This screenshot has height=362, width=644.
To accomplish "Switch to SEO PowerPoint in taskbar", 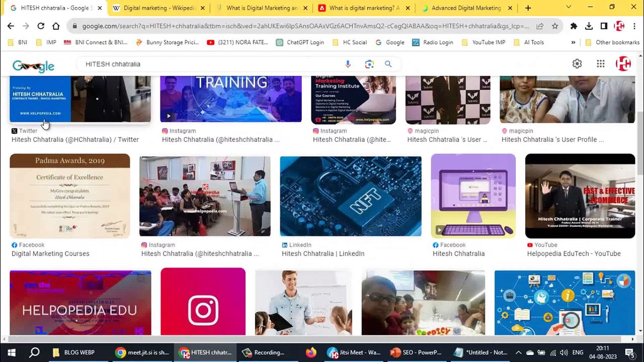I will point(415,352).
